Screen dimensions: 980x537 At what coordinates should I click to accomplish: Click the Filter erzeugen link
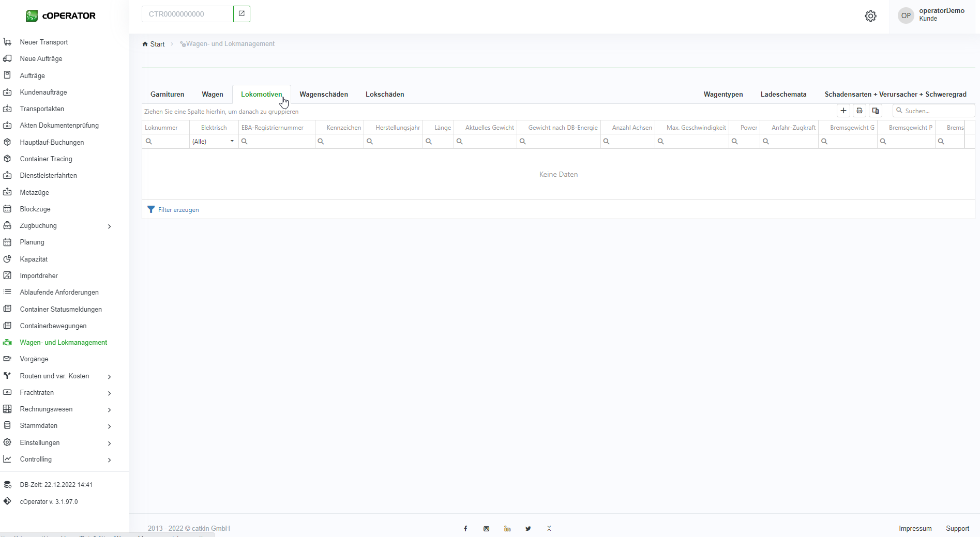pyautogui.click(x=178, y=210)
